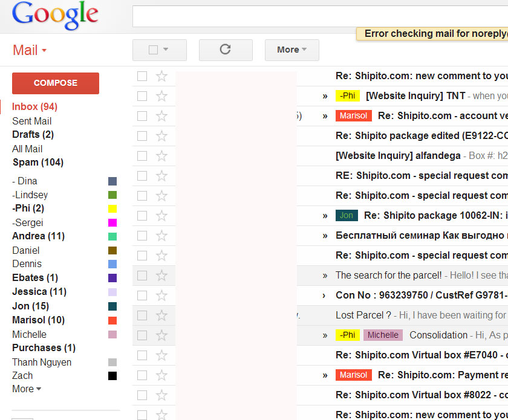Click importance marker on 'Shipito.com: Payment' row
This screenshot has height=420, width=508.
[325, 376]
